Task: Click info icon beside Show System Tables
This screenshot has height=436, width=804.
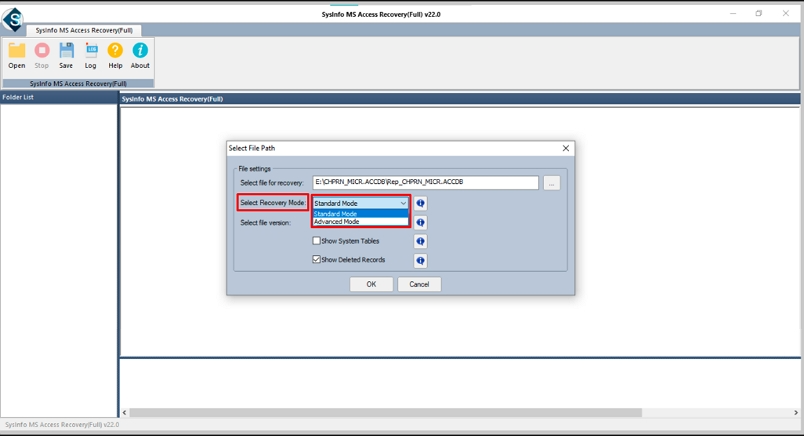Action: click(x=420, y=241)
